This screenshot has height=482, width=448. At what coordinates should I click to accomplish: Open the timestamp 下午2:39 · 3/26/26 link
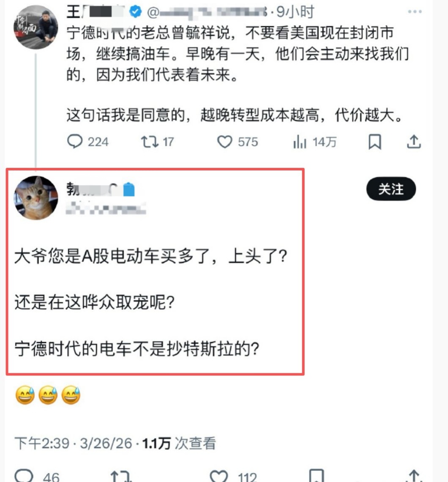[x=73, y=443]
